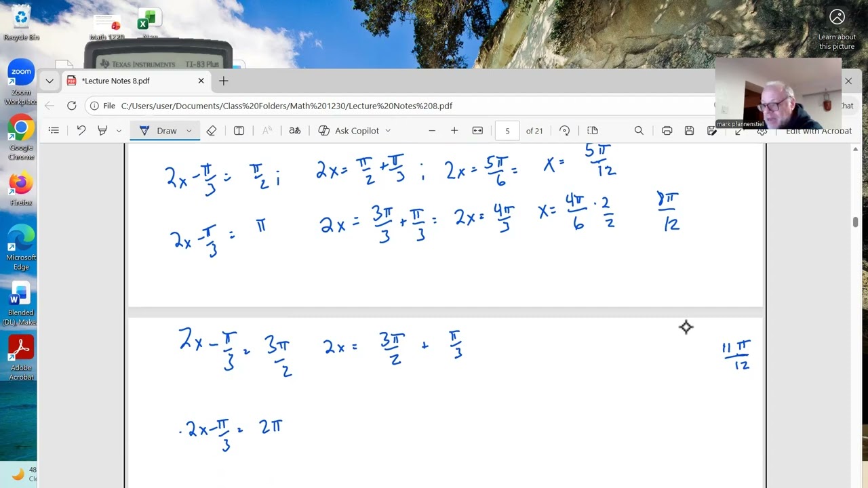
Task: Open the tab actions dropdown chevron
Action: click(x=50, y=81)
